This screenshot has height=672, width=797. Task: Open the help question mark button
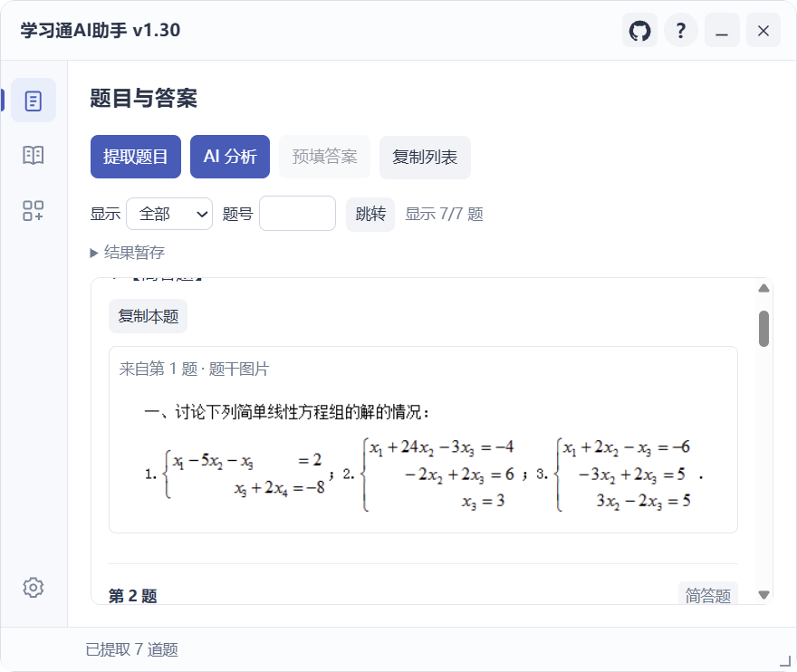680,31
